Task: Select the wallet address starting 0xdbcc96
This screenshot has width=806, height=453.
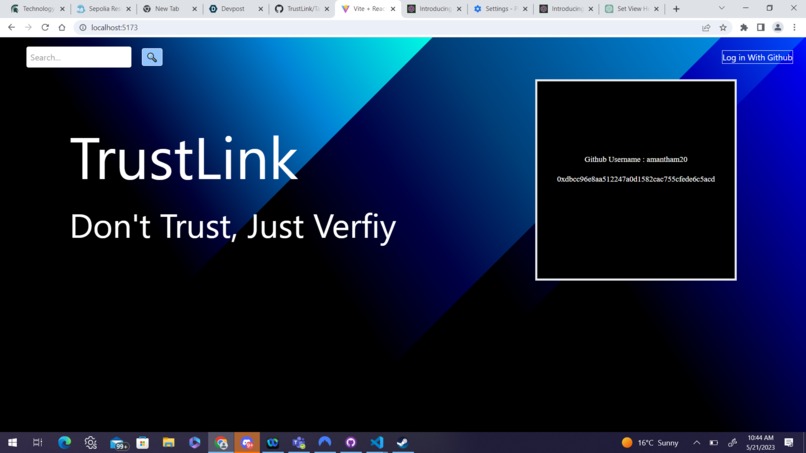Action: click(x=635, y=179)
